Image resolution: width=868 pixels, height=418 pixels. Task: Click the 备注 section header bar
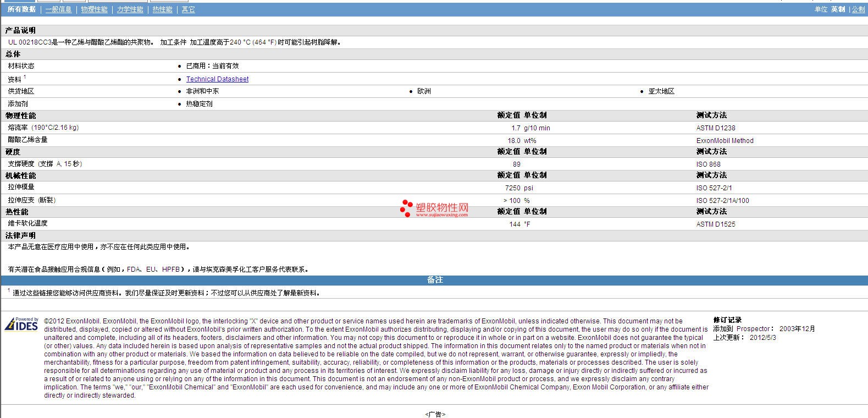434,280
